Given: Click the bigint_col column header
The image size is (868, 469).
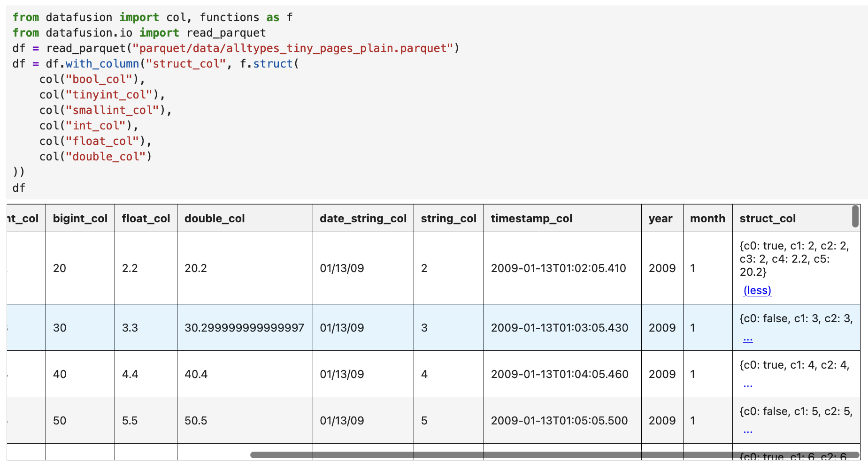Looking at the screenshot, I should [80, 219].
